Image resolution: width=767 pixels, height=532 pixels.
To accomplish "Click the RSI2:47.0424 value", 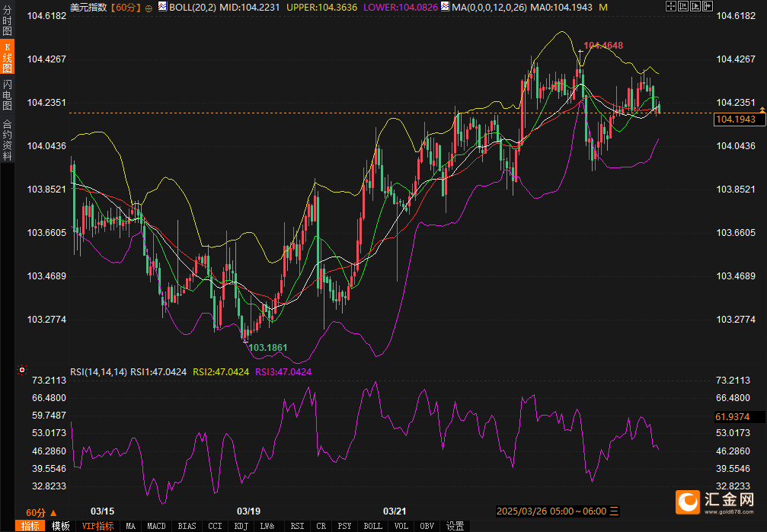I will (x=221, y=372).
